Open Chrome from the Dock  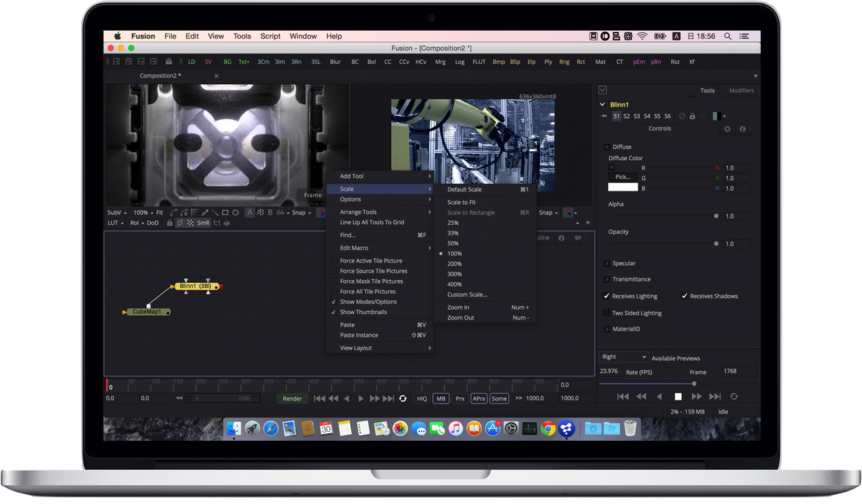coord(548,428)
